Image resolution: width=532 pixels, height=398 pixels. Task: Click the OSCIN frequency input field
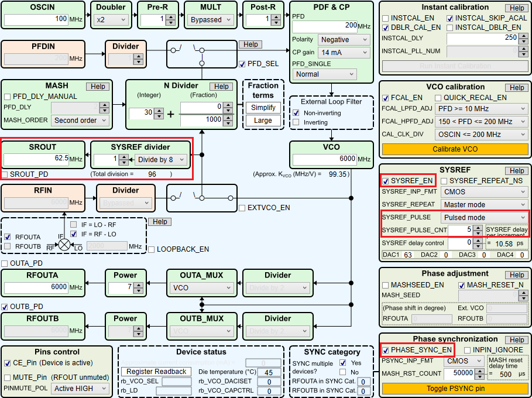pyautogui.click(x=35, y=18)
